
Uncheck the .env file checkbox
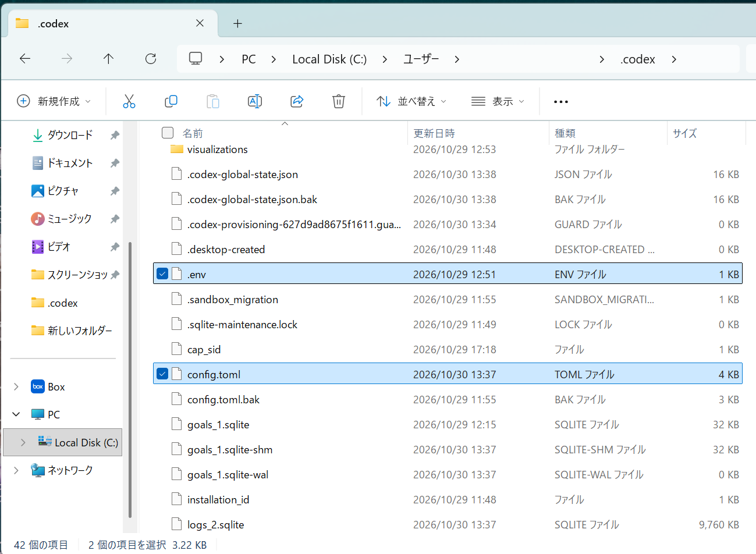[162, 274]
